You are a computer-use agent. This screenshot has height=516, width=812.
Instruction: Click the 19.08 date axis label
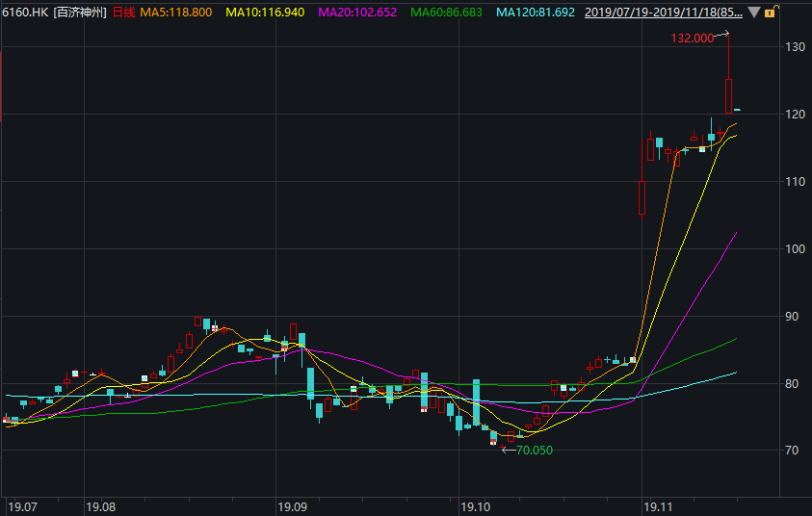click(x=101, y=506)
